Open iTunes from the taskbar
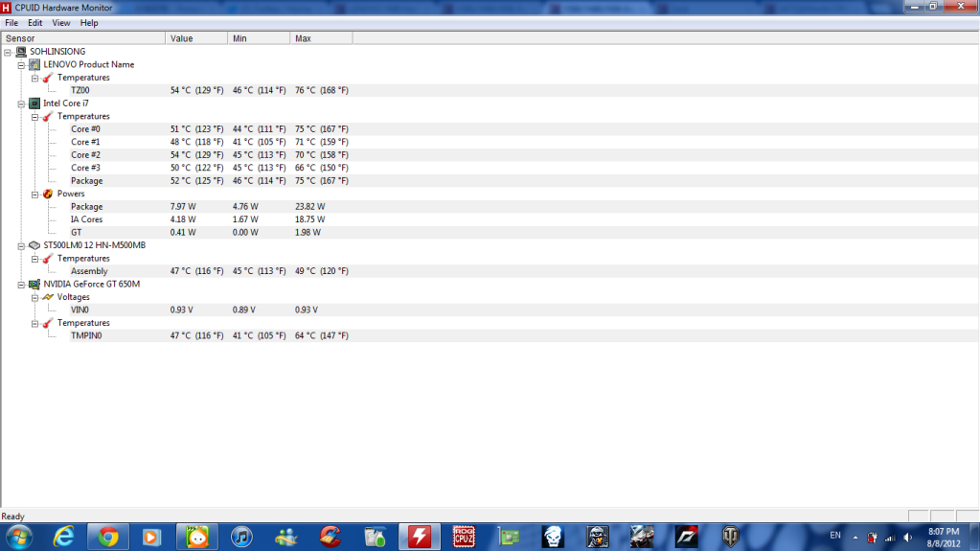The height and width of the screenshot is (551, 980). tap(241, 537)
